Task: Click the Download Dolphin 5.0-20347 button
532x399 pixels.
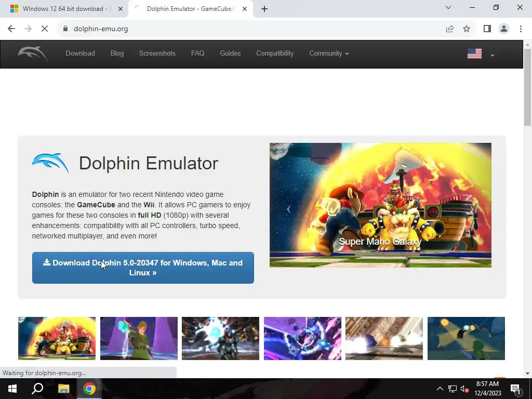Action: (143, 268)
